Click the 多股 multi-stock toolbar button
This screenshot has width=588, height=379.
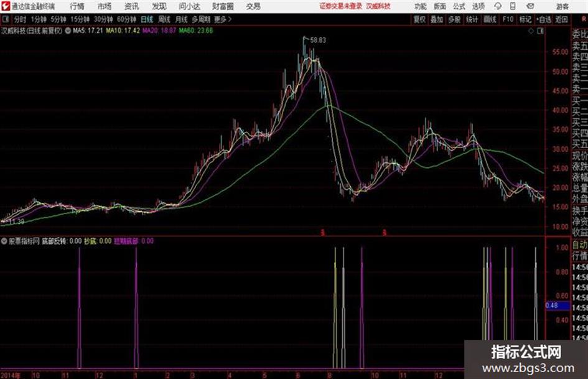click(454, 19)
